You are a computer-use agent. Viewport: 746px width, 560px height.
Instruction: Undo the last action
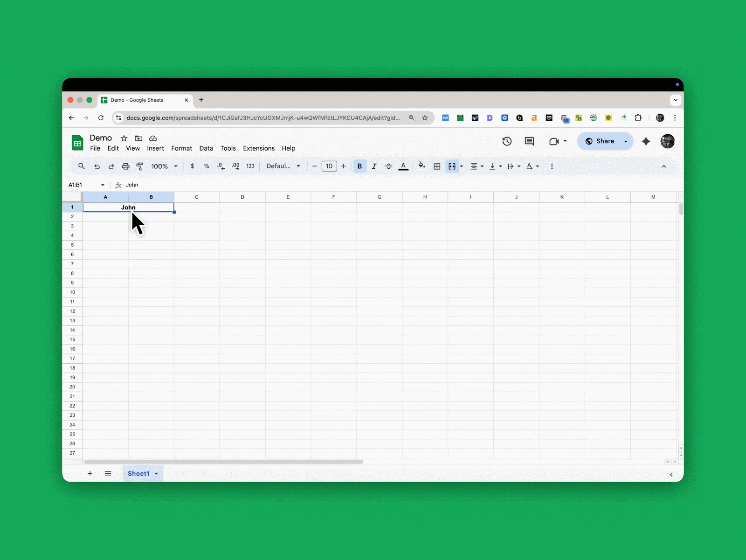click(x=97, y=166)
